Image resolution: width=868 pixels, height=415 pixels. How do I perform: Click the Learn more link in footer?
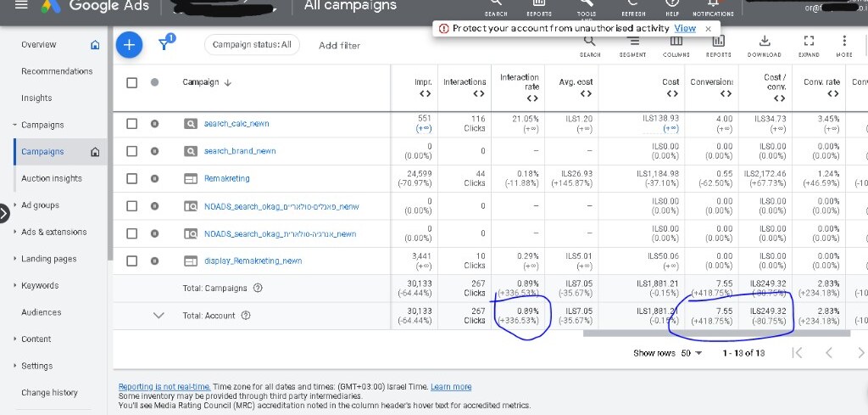[x=451, y=387]
